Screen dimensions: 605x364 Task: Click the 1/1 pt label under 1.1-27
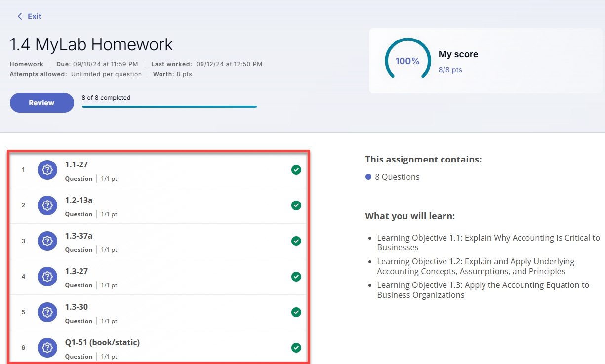point(109,179)
